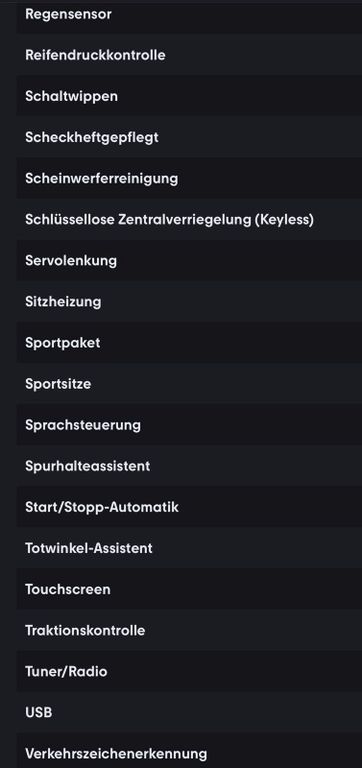Select the Scheckheftgepflegt entry
The height and width of the screenshot is (768, 362).
pyautogui.click(x=189, y=137)
